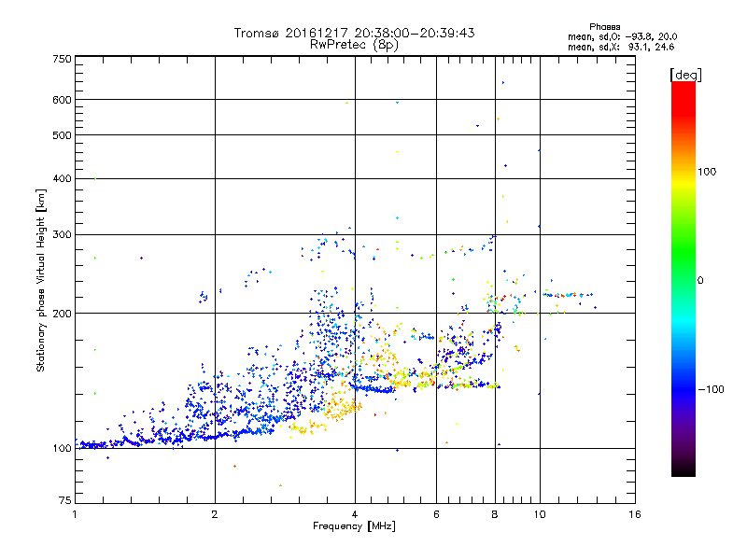Viewport: 747px width, 560px height.
Task: Click the y-axis label '400'
Action: pos(63,179)
